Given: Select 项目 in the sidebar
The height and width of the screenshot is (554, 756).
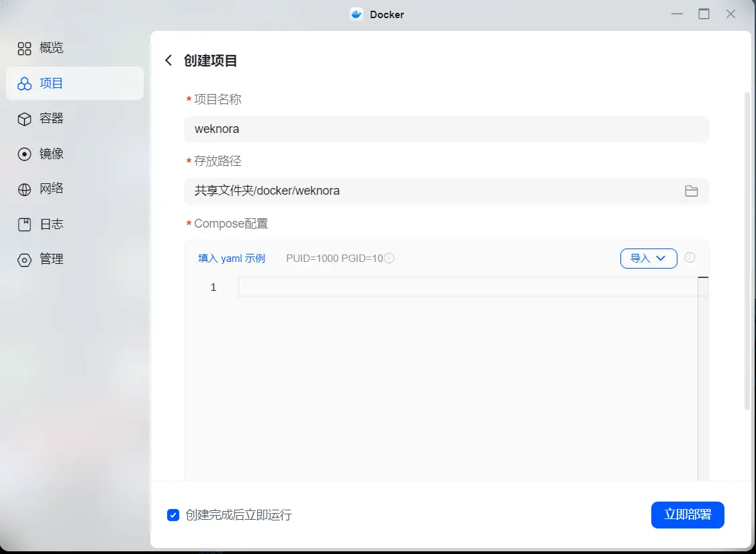Looking at the screenshot, I should (75, 83).
